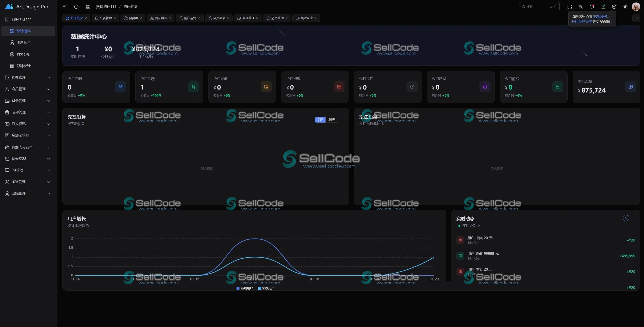The image size is (644, 327).
Task: Select 统计概况 in the sidebar
Action: (x=28, y=31)
